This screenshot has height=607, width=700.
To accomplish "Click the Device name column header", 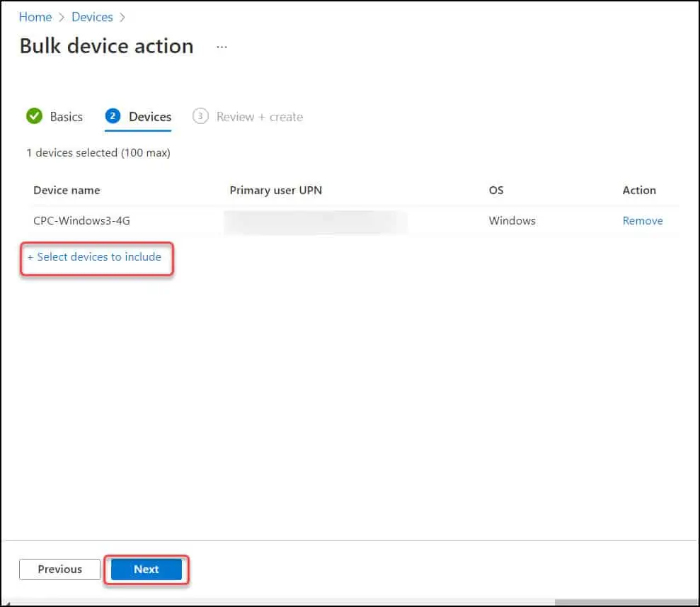I will [67, 191].
